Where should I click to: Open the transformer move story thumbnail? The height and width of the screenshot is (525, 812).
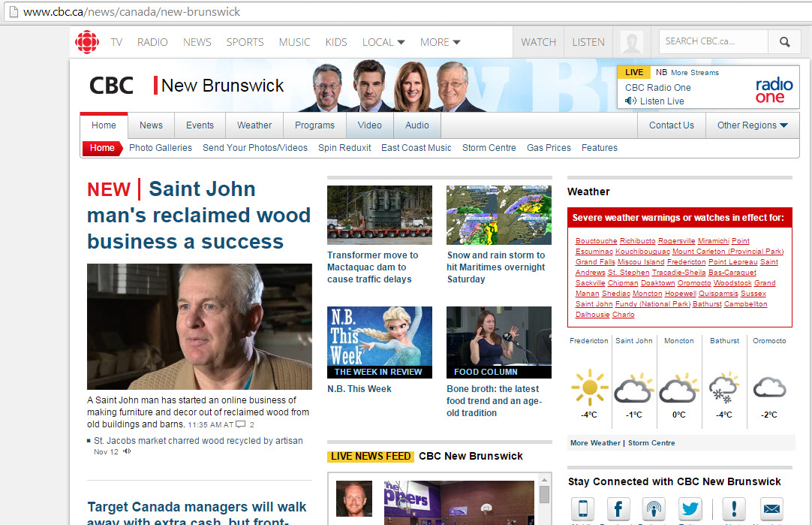pos(380,215)
